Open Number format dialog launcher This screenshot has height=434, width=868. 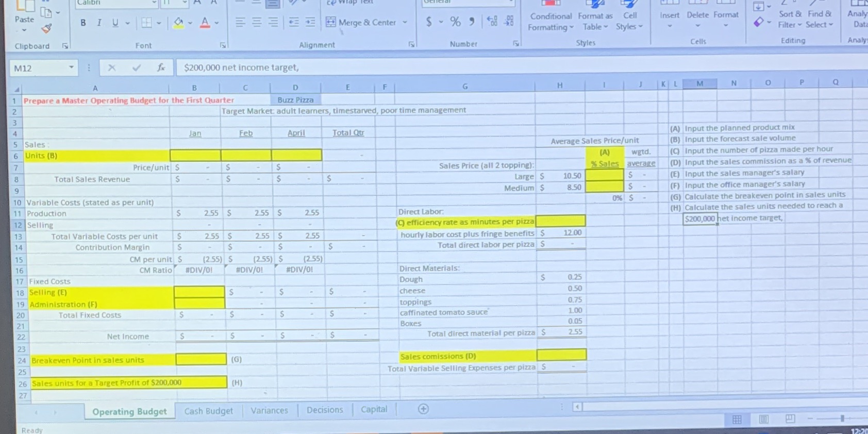click(x=516, y=44)
